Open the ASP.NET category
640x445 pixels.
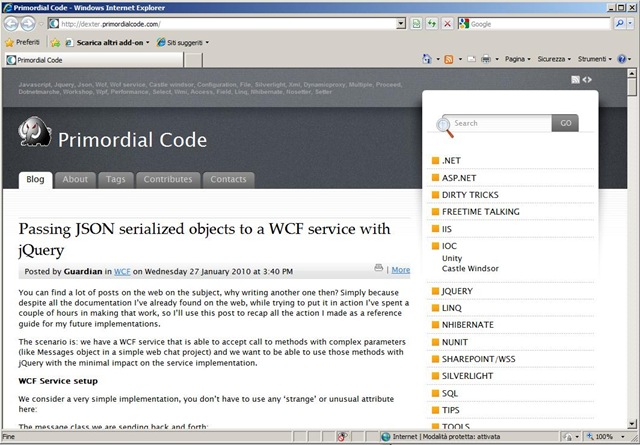click(459, 178)
